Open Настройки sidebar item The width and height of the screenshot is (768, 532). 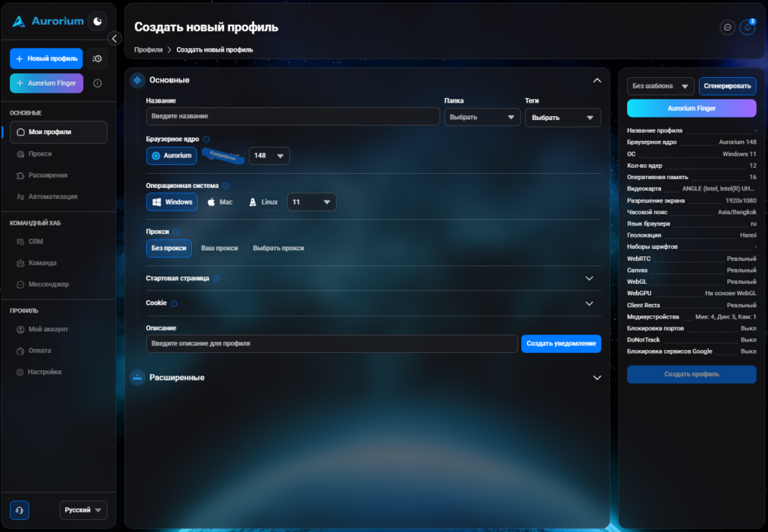(x=58, y=372)
